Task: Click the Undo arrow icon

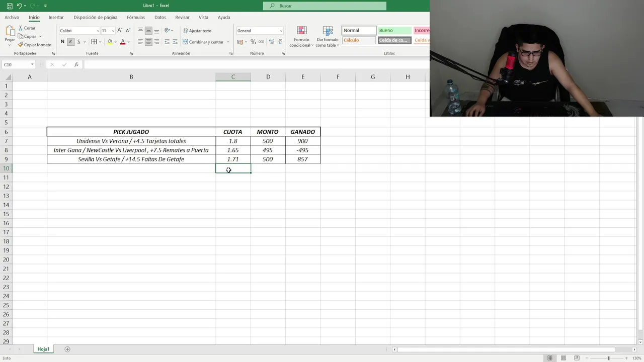Action: point(19,6)
